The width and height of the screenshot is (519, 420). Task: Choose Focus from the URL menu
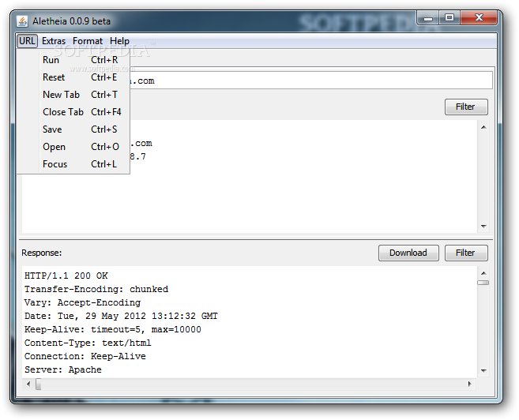[73, 164]
